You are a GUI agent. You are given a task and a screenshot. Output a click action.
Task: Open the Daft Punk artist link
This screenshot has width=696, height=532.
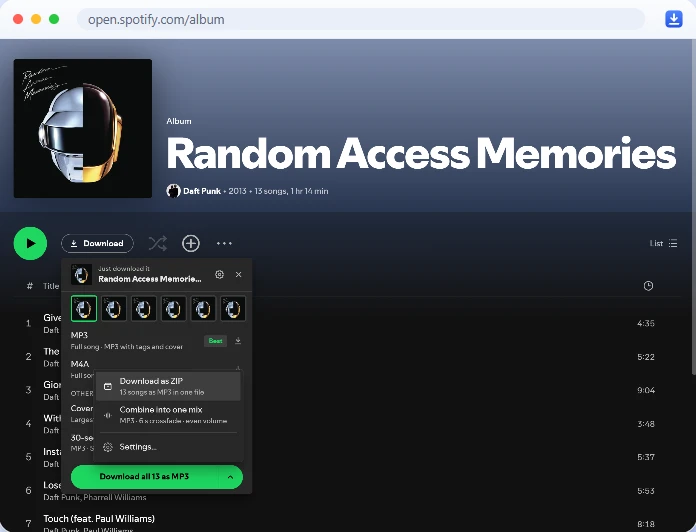pos(202,191)
